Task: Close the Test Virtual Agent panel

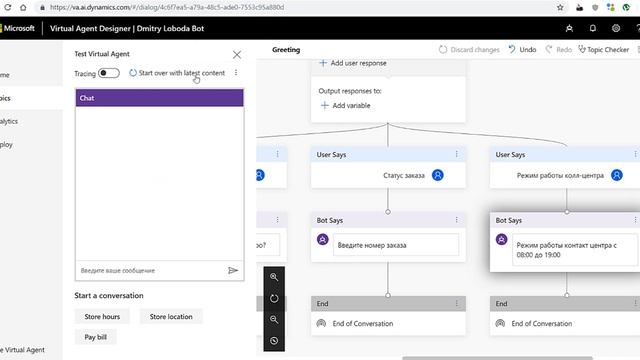Action: (x=237, y=55)
